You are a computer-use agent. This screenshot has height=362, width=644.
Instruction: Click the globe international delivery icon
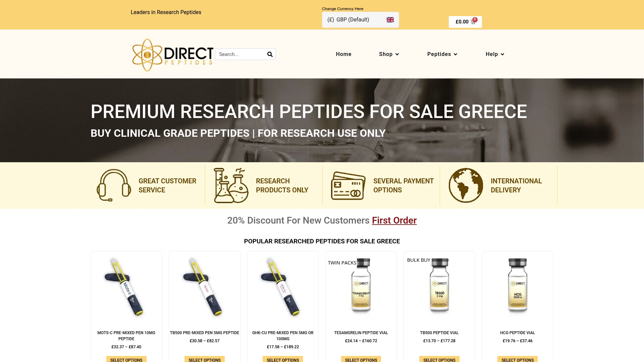coord(466,185)
